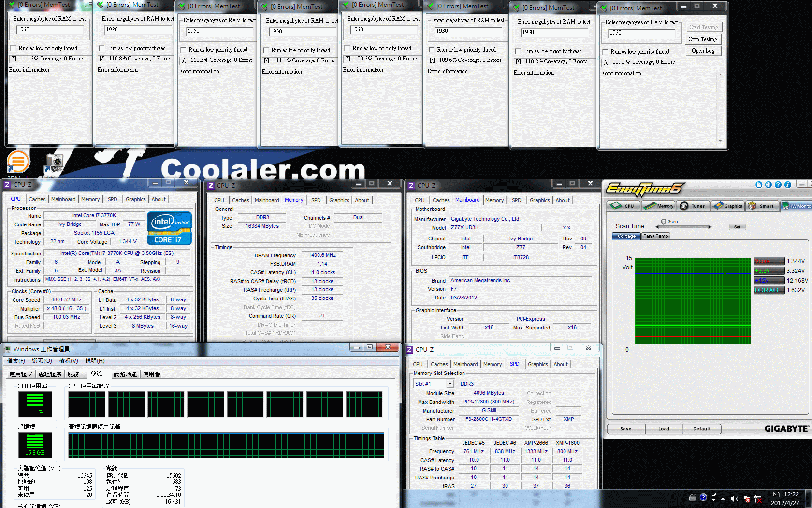Open Action Center flag tray icon
This screenshot has height=508, width=812.
point(746,498)
